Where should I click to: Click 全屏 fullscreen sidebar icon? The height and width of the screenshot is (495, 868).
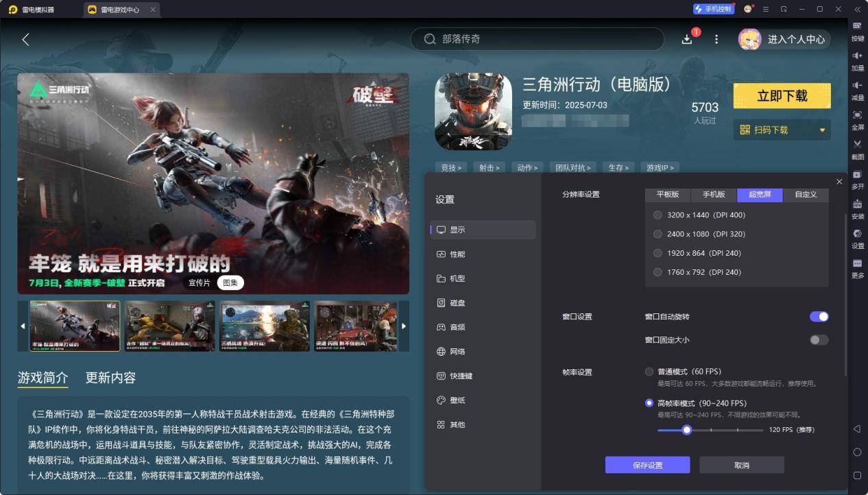[x=857, y=119]
